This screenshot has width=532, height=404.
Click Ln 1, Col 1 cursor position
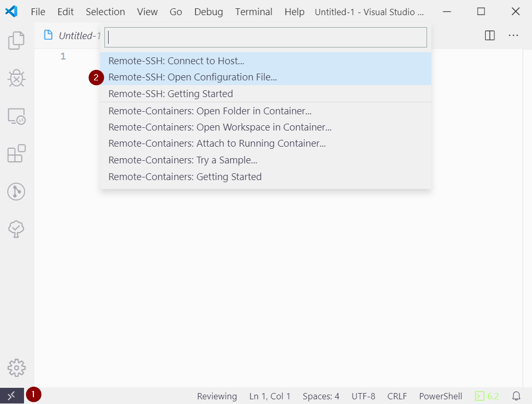point(270,396)
